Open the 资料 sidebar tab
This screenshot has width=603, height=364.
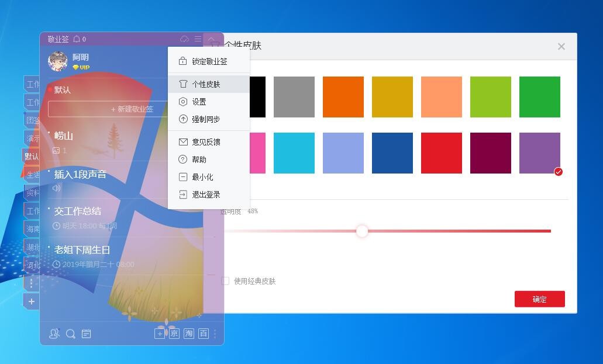[x=32, y=193]
